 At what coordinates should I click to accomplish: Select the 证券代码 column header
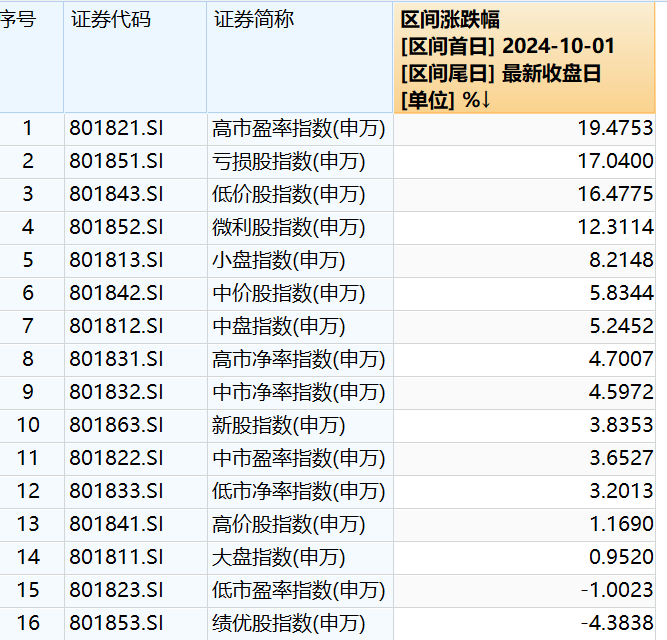(111, 20)
